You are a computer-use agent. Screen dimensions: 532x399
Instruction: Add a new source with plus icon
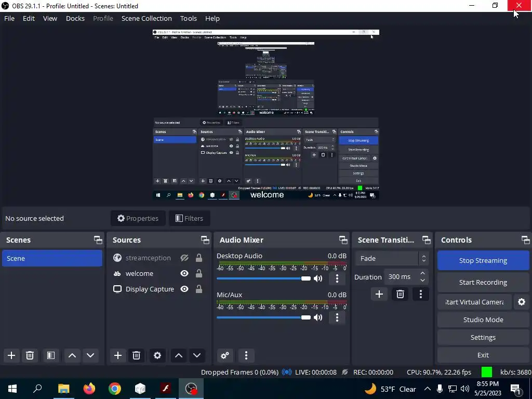click(x=118, y=355)
